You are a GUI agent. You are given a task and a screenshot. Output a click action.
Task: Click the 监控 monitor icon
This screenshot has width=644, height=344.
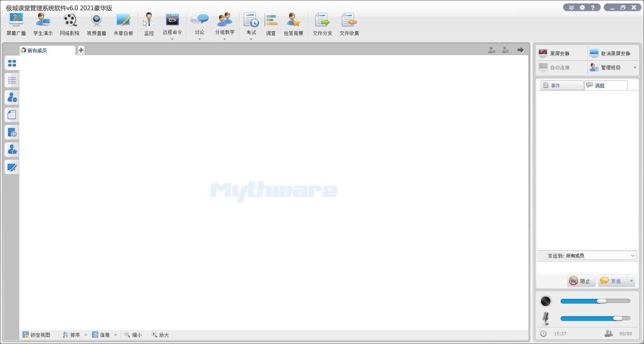(149, 25)
